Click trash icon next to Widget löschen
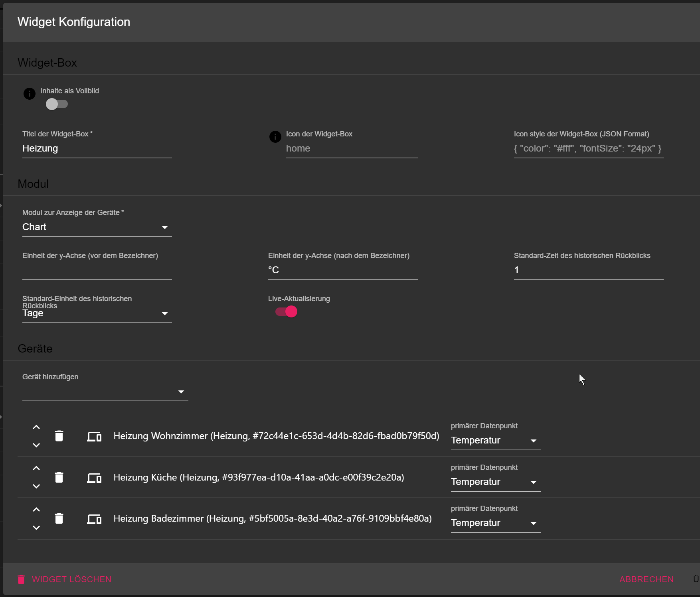The image size is (700, 597). point(21,579)
